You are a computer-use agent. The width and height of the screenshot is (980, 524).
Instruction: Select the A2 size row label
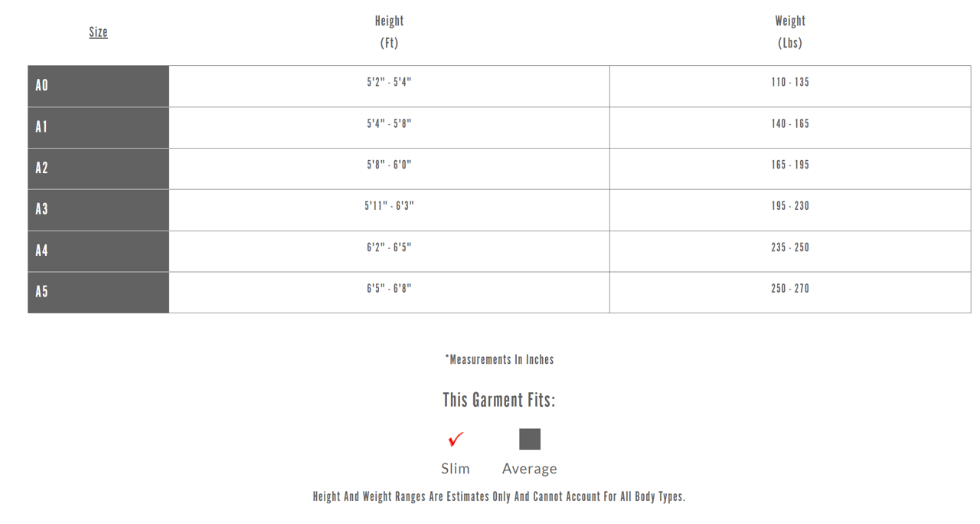click(42, 168)
